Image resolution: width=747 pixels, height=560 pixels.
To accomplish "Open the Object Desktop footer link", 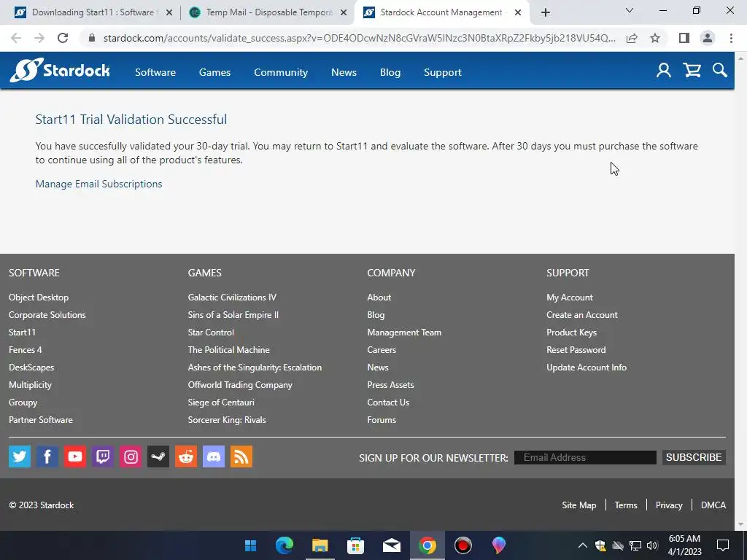I will (39, 297).
